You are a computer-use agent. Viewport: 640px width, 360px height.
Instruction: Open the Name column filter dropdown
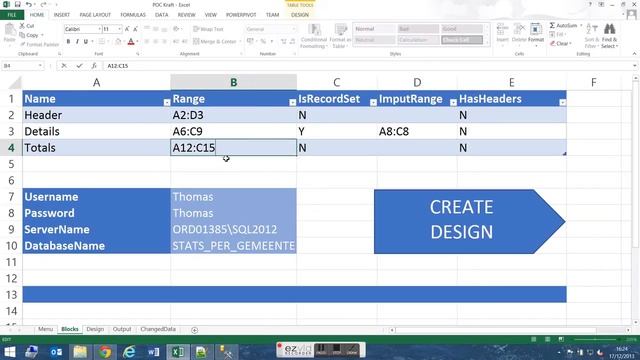tap(167, 102)
